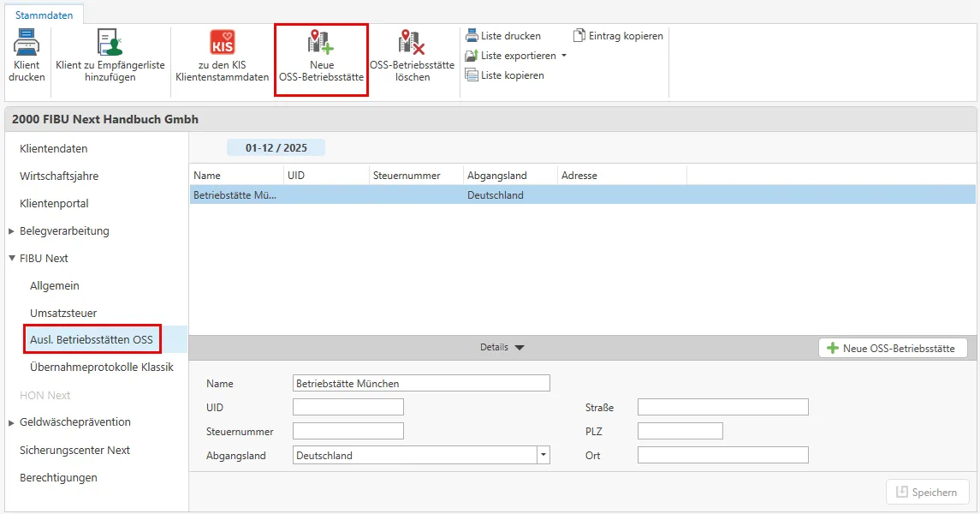Open the Abgangsland dropdown
The height and width of the screenshot is (514, 980).
pos(543,455)
